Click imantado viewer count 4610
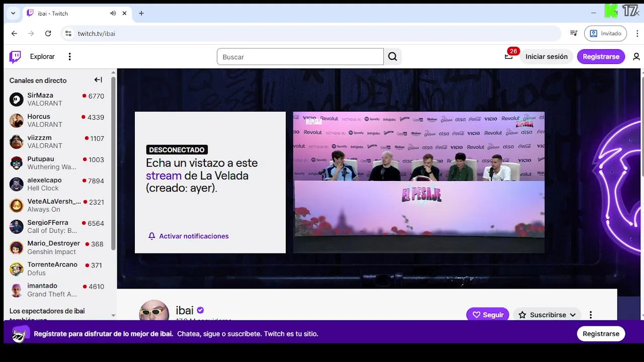This screenshot has width=644, height=362. (x=96, y=287)
